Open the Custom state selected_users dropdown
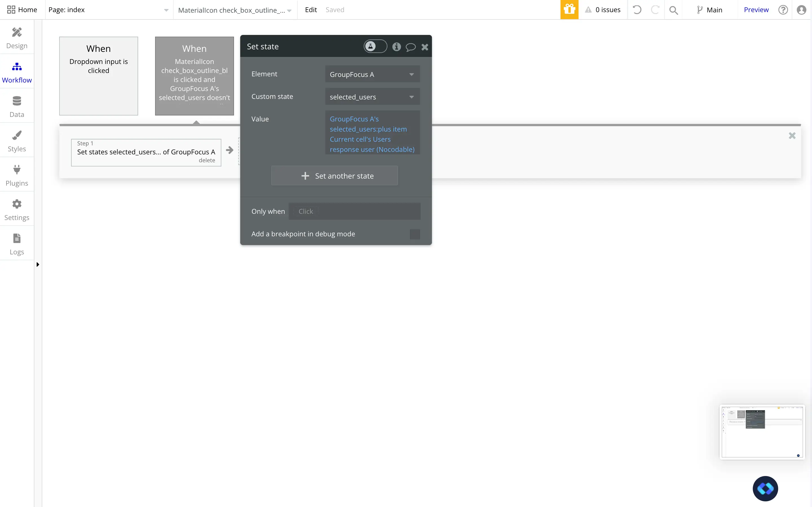The height and width of the screenshot is (507, 812). pos(372,97)
